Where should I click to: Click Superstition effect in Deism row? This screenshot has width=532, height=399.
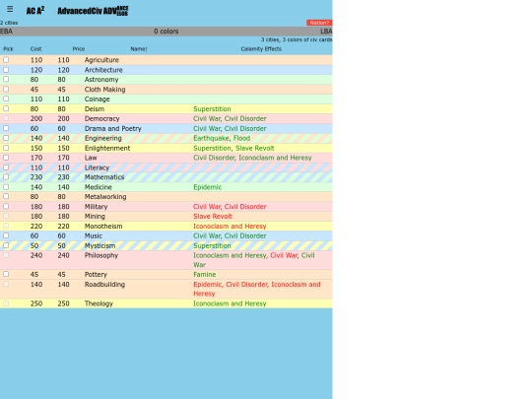(212, 109)
